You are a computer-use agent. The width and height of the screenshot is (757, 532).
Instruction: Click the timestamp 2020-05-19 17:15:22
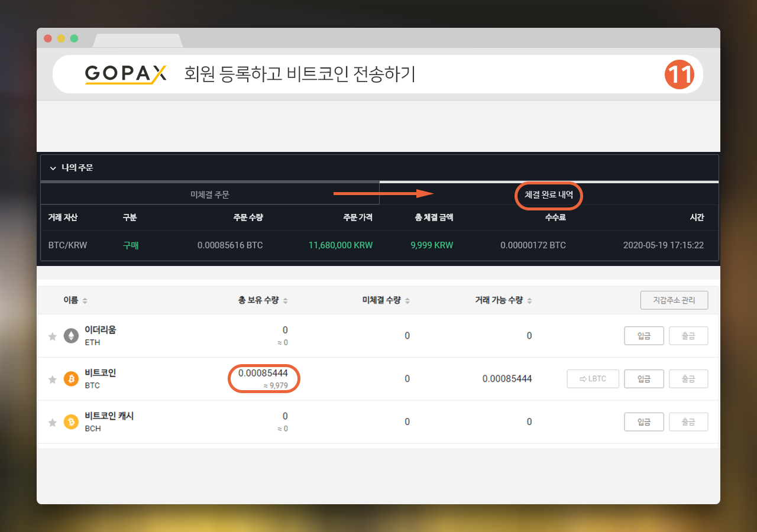pos(664,245)
